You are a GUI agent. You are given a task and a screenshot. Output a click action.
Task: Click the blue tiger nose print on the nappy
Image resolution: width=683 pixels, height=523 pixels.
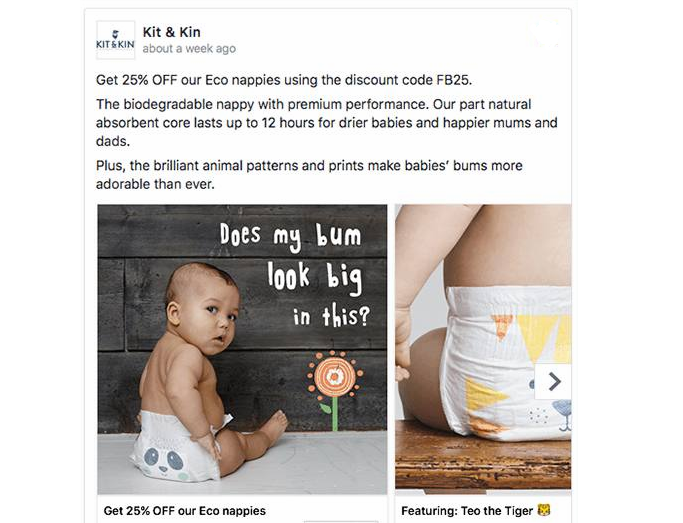pos(562,409)
